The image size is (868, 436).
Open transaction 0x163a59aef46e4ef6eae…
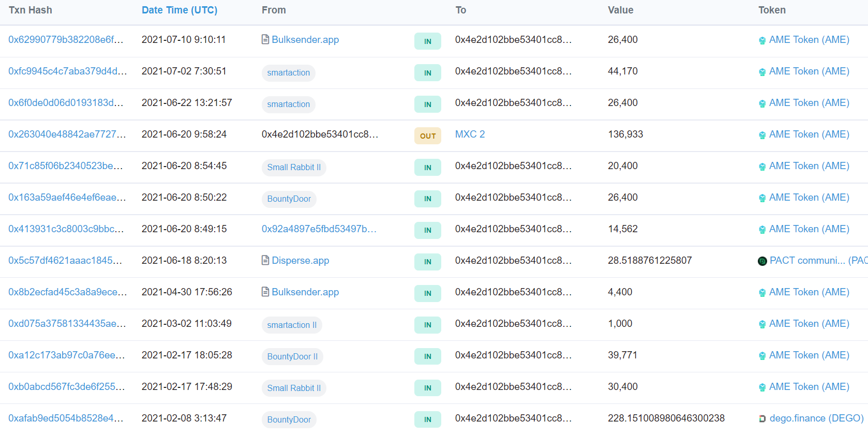point(67,197)
